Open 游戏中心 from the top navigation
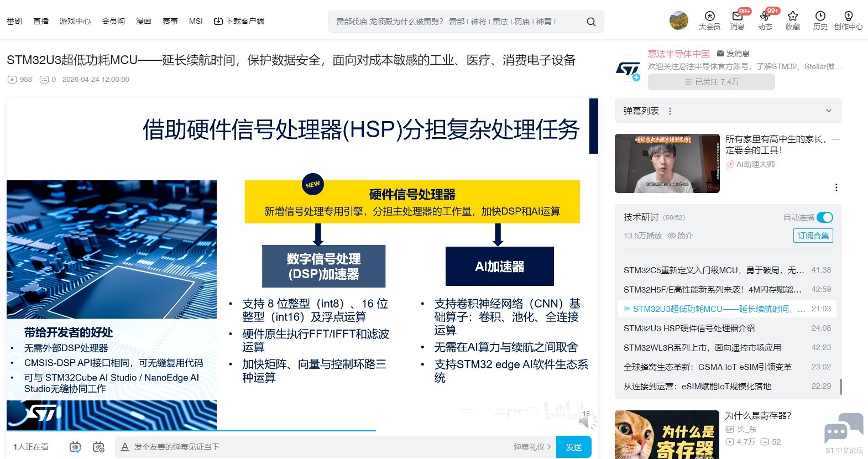This screenshot has height=459, width=868. click(75, 21)
